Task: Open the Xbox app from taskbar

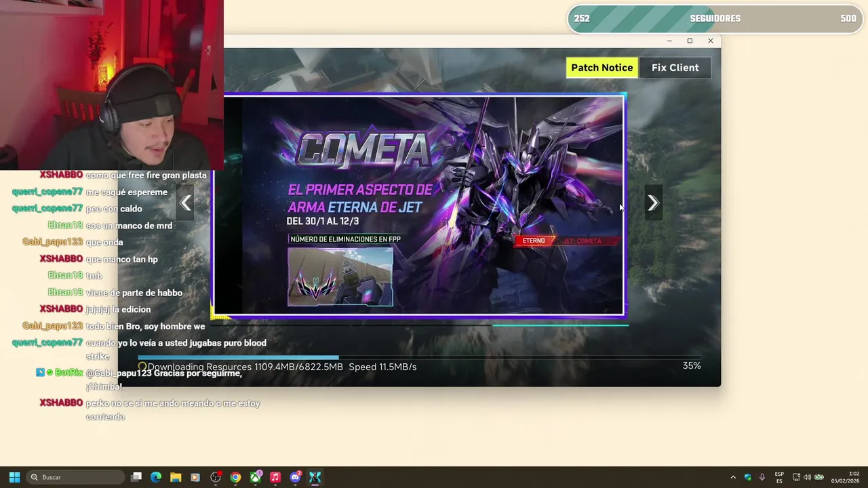Action: coord(256,477)
